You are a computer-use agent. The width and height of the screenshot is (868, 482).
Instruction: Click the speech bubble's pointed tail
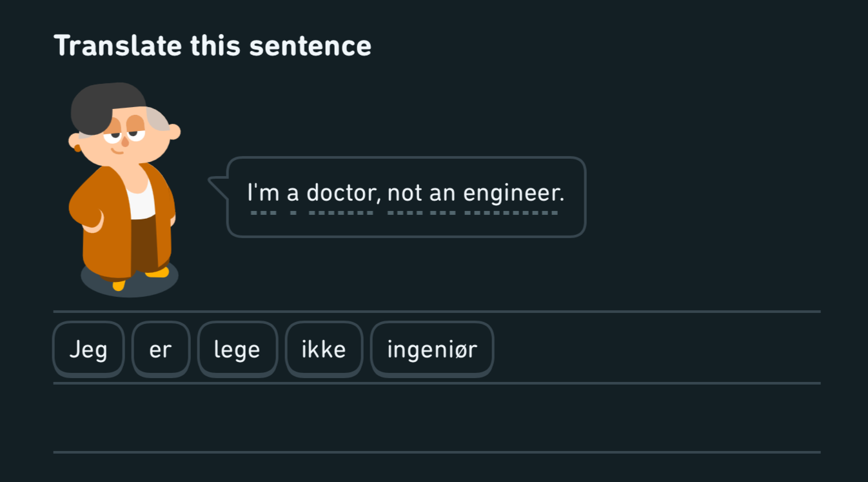[x=219, y=187]
